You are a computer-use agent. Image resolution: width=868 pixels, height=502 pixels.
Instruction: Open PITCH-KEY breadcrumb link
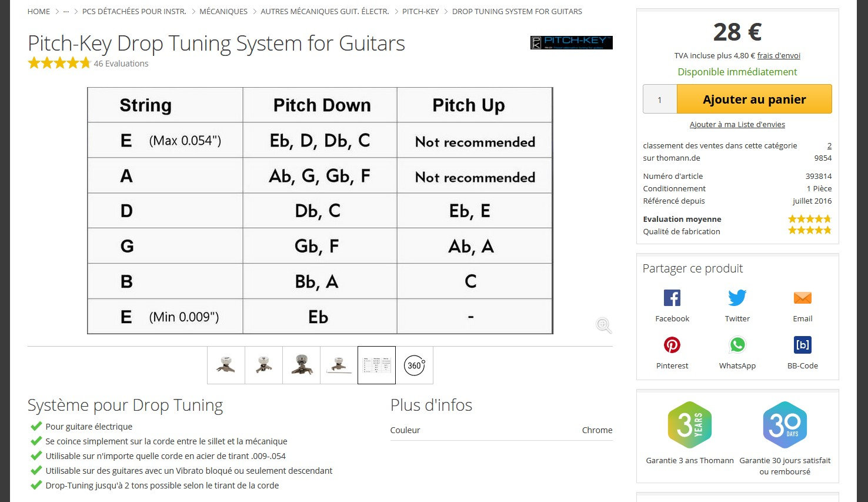coord(420,11)
